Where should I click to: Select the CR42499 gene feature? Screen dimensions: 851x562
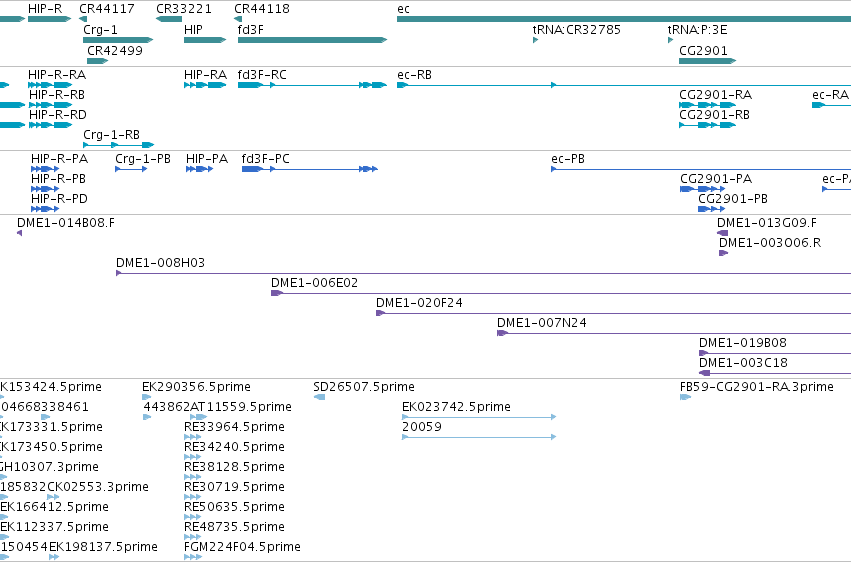tap(98, 61)
